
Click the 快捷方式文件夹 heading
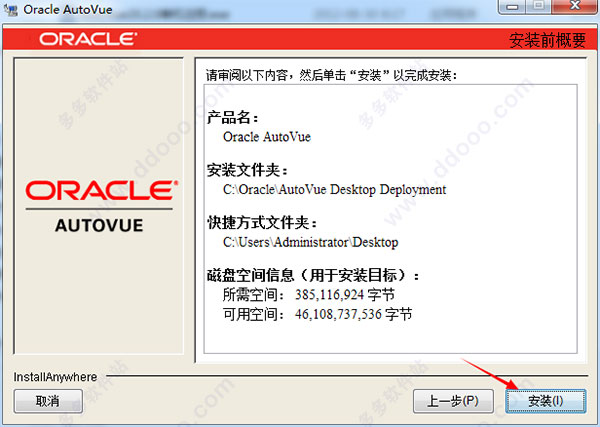[x=262, y=223]
